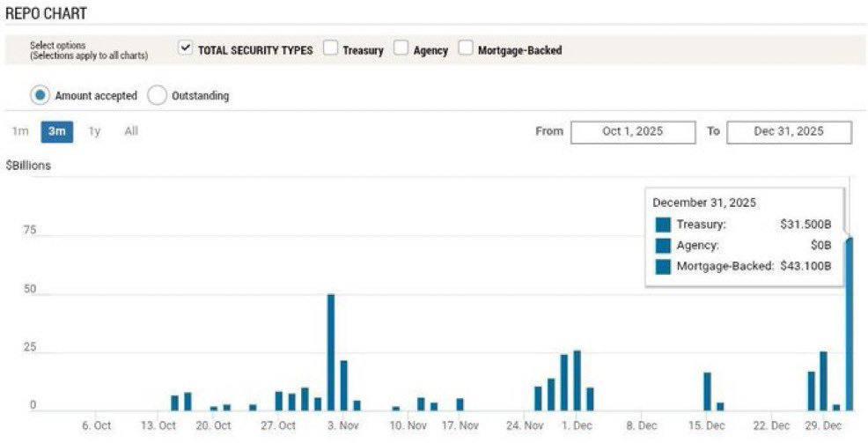This screenshot has height=443, width=868.
Task: Click the 27. Oct axis label
Action: pos(278,426)
